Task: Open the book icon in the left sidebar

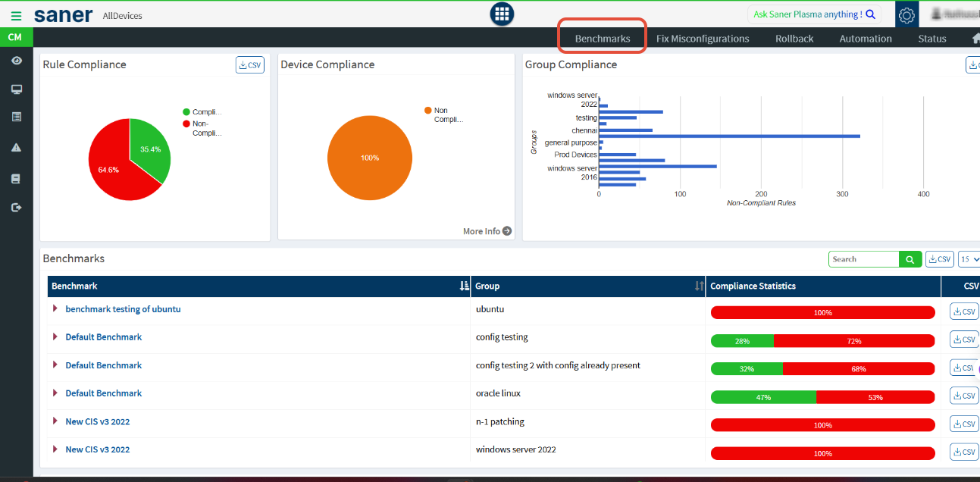Action: (16, 179)
